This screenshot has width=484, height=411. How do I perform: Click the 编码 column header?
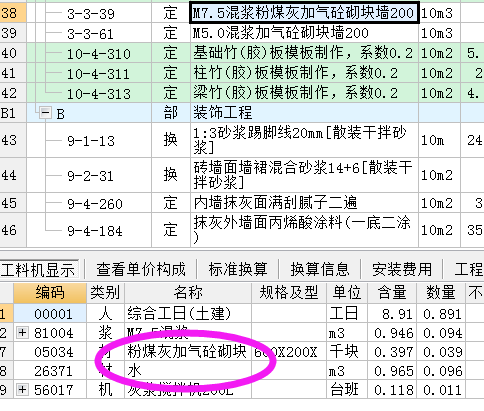tap(50, 293)
